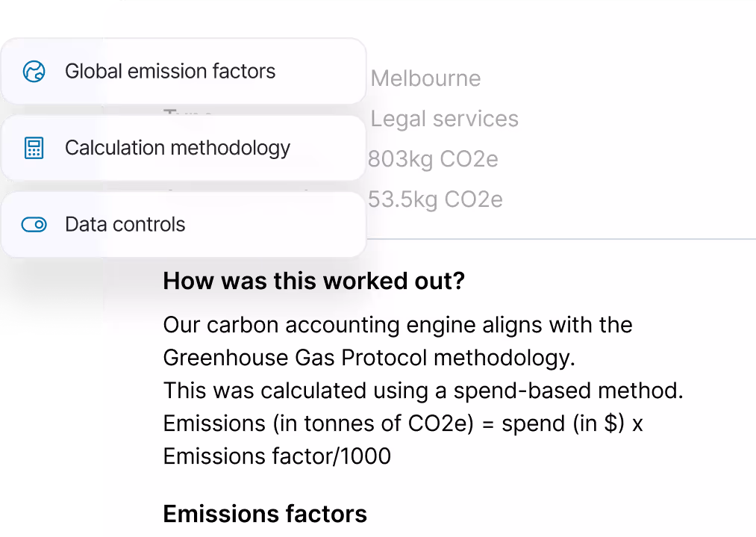Click the partially hidden Type label

tap(188, 113)
